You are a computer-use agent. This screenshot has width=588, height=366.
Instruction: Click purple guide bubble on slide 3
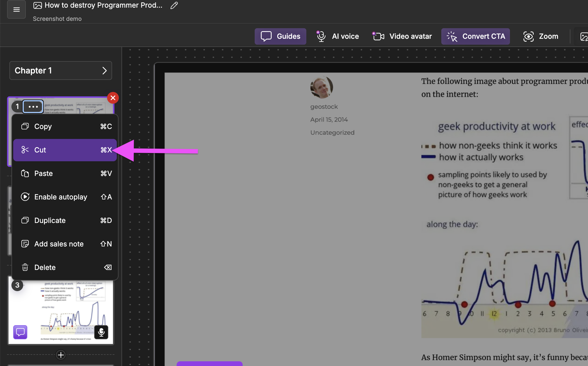[20, 332]
